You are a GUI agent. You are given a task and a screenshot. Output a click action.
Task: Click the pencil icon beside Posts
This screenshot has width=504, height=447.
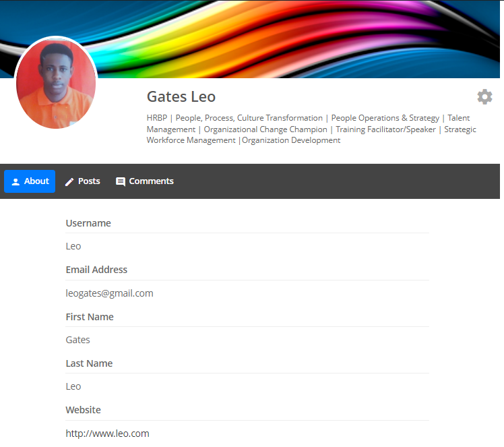[x=69, y=182]
